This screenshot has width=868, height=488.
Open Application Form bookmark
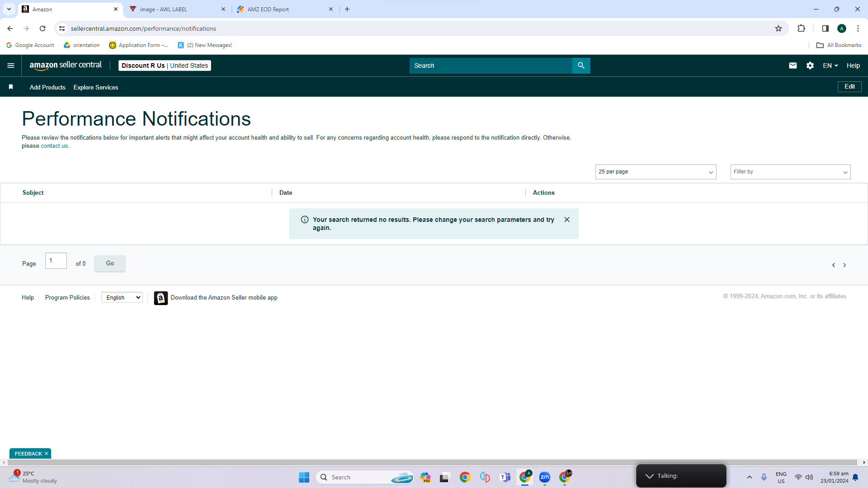[138, 45]
